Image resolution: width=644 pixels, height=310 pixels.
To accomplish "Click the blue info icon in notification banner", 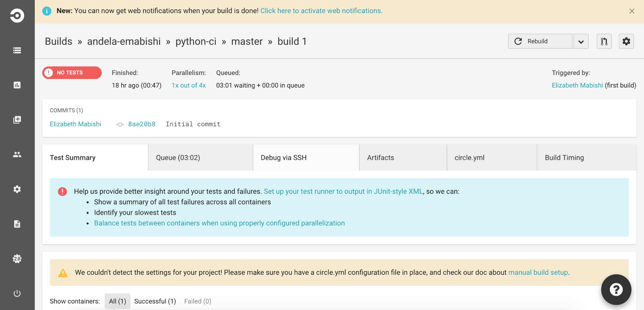I will tap(47, 11).
